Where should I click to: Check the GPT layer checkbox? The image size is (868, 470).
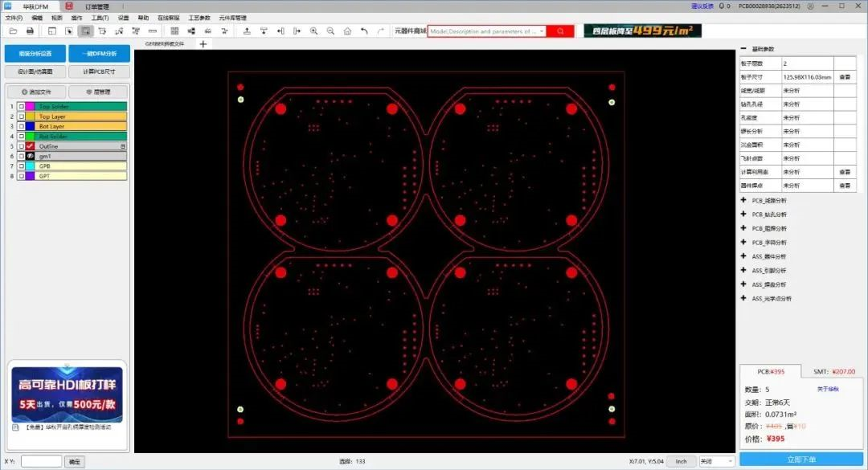pyautogui.click(x=21, y=176)
